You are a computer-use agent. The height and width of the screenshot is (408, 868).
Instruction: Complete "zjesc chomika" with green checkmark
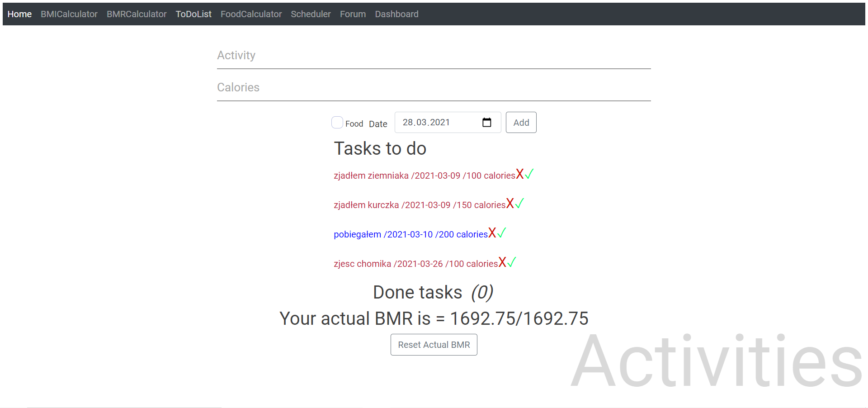pyautogui.click(x=511, y=262)
